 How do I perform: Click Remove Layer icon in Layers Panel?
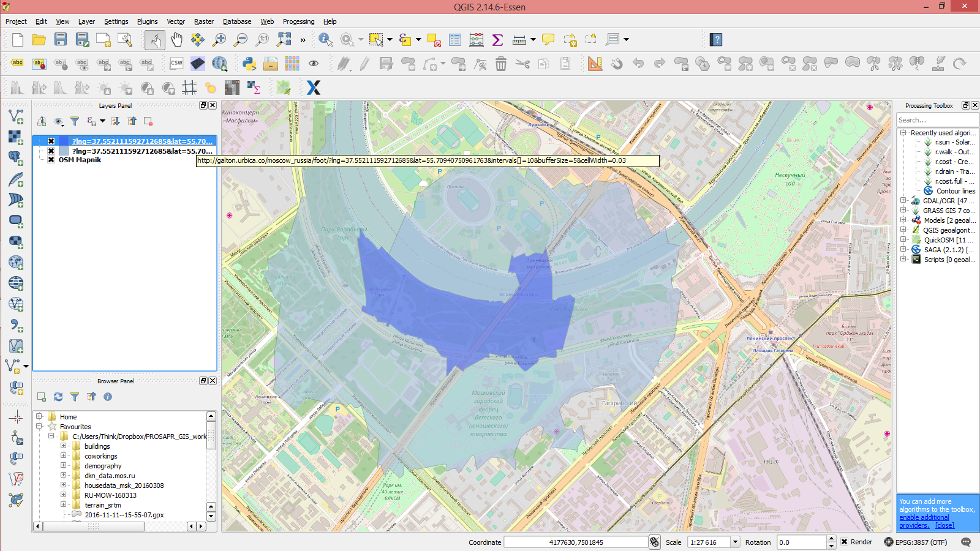coord(148,121)
